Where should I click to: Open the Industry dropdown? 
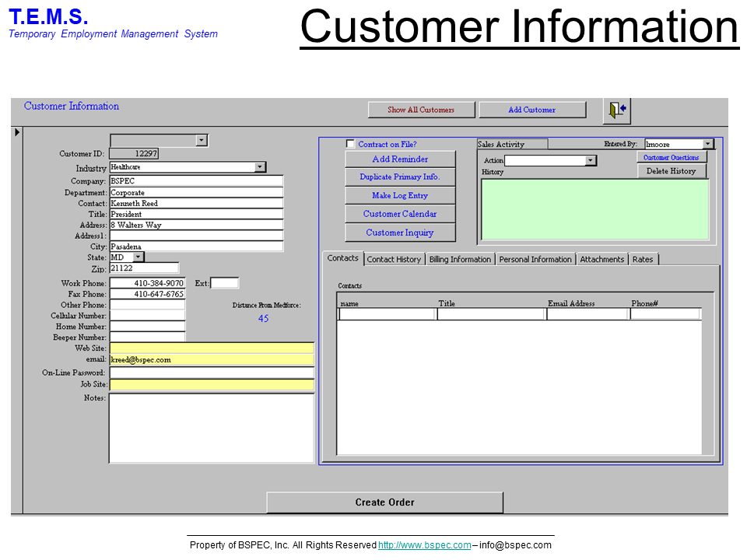[x=260, y=167]
